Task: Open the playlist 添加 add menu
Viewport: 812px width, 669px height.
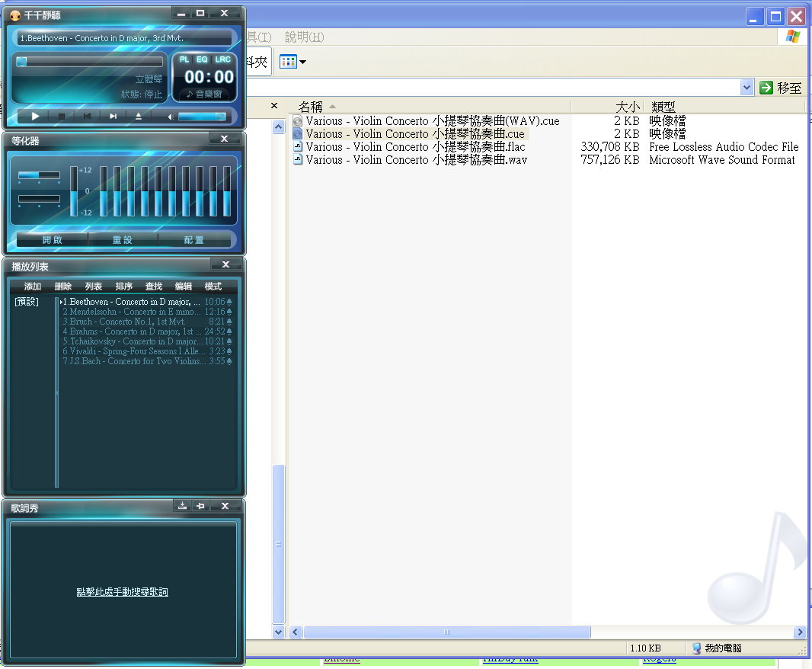Action: pyautogui.click(x=32, y=286)
